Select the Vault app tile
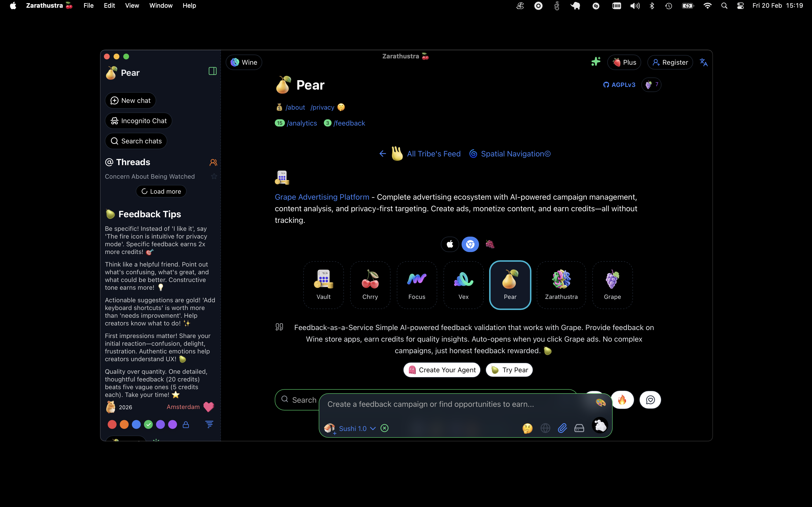The height and width of the screenshot is (507, 812). (x=323, y=285)
